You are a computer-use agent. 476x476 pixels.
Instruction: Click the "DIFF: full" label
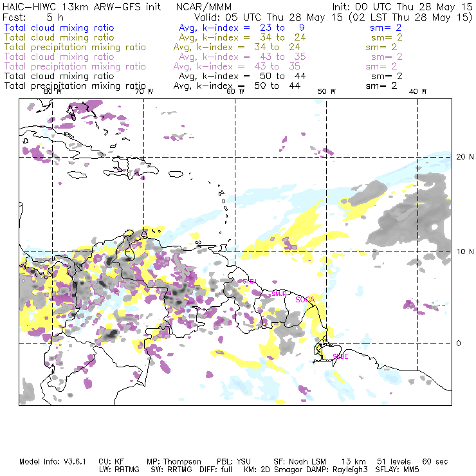pos(216,470)
